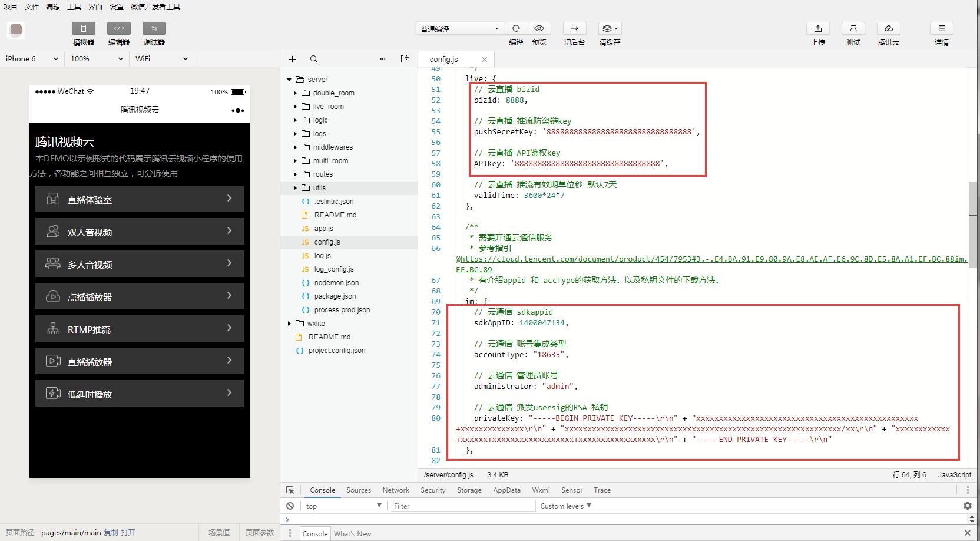The width and height of the screenshot is (980, 541).
Task: Click the 清缓存 clear cache icon
Action: (610, 28)
